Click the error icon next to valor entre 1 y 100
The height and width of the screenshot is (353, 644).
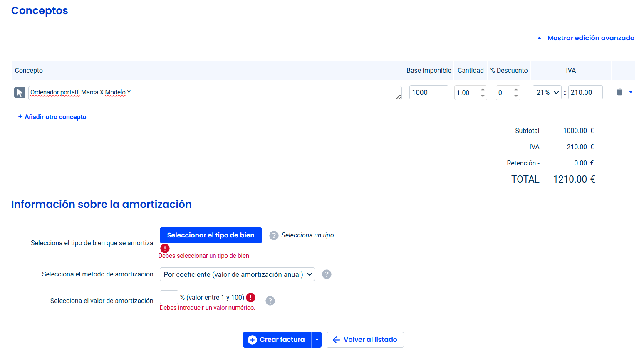(250, 297)
